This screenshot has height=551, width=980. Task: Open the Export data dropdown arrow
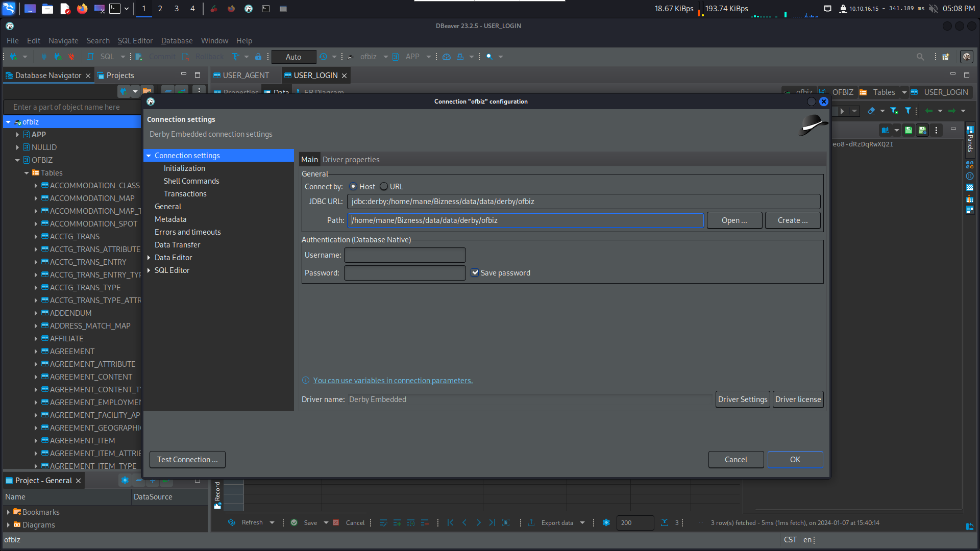coord(582,522)
